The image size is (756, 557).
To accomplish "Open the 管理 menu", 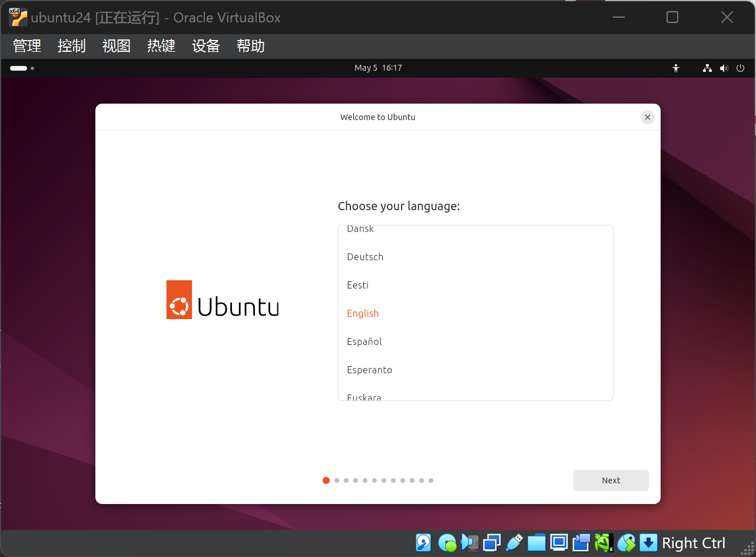I will (27, 46).
